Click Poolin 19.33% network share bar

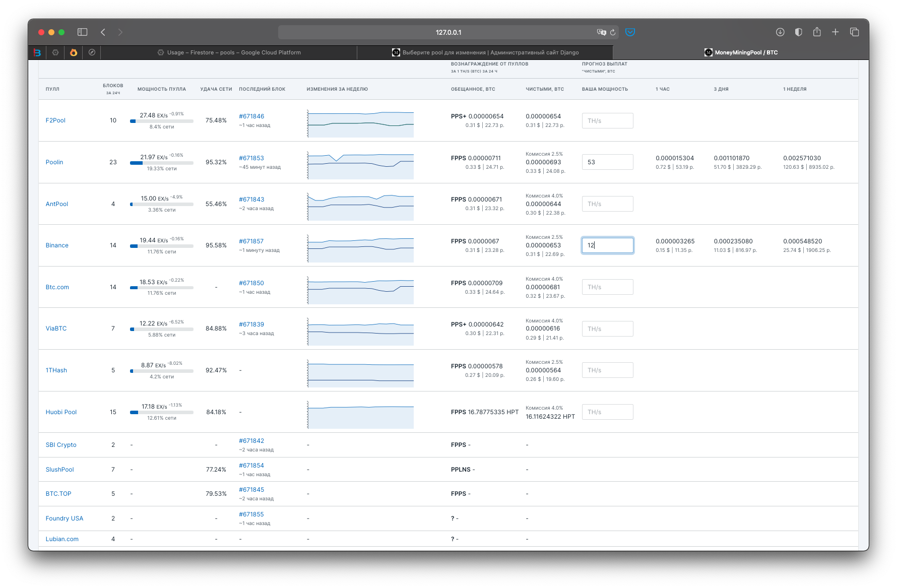click(162, 163)
